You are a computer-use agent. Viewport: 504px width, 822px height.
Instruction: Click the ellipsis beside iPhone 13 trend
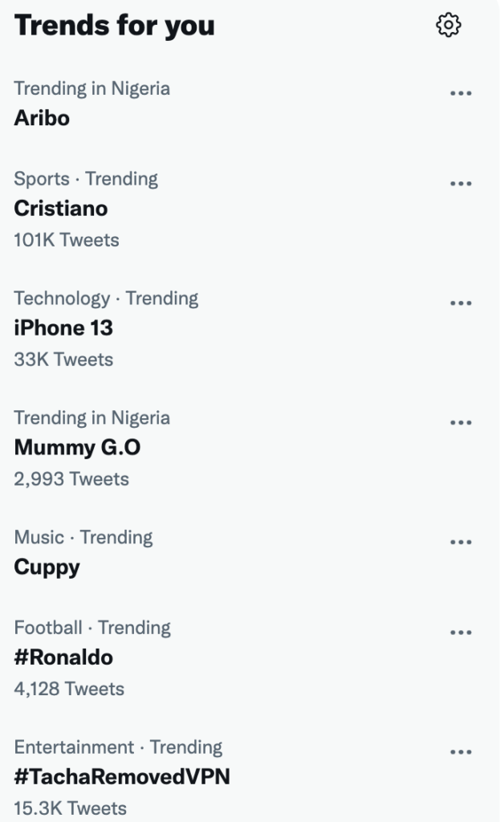click(x=461, y=303)
